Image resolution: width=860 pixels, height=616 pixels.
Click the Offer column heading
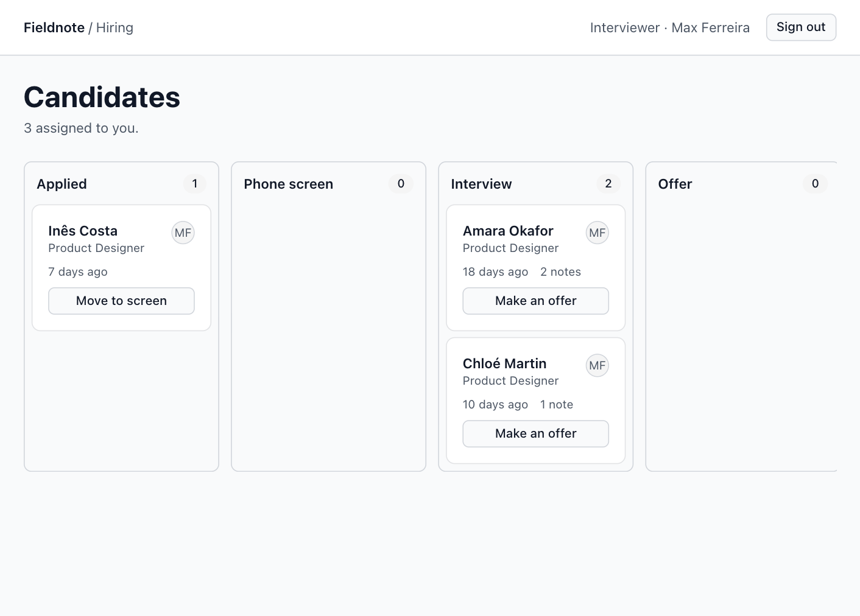pos(675,184)
